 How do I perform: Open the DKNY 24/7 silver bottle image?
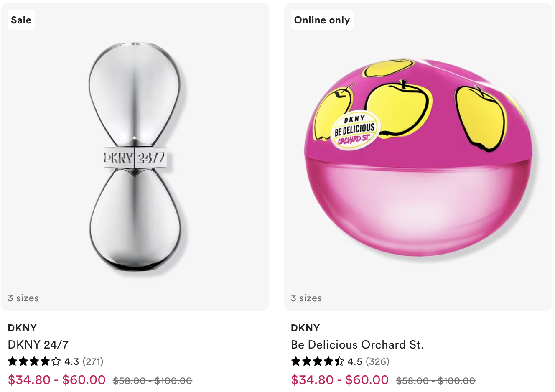click(135, 158)
